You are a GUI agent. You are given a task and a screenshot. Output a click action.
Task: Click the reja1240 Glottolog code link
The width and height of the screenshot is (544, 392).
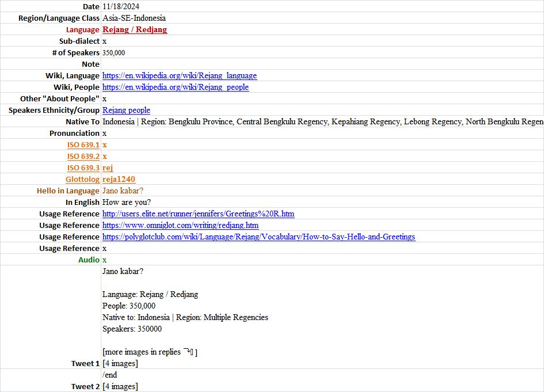click(x=119, y=180)
